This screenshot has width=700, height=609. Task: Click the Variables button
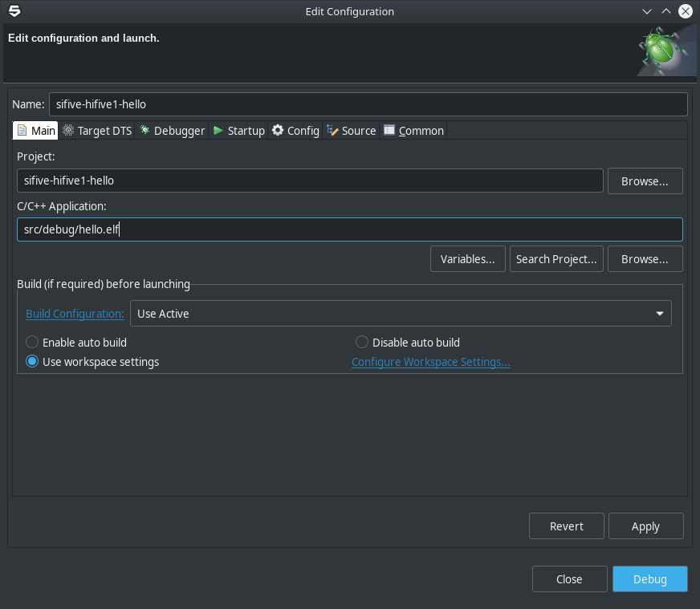coord(468,259)
